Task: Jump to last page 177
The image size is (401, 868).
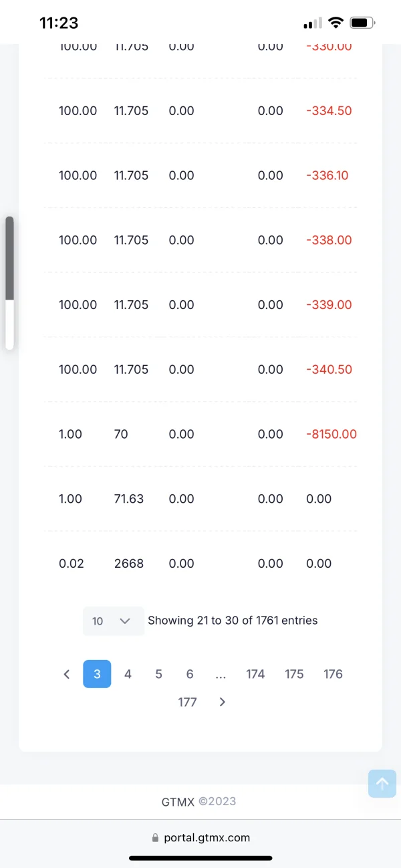Action: pyautogui.click(x=187, y=702)
